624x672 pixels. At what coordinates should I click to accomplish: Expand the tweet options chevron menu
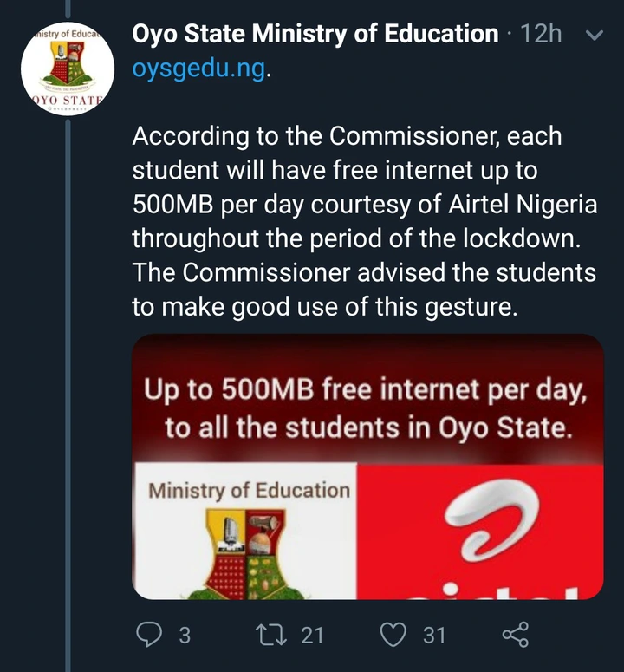pyautogui.click(x=595, y=35)
